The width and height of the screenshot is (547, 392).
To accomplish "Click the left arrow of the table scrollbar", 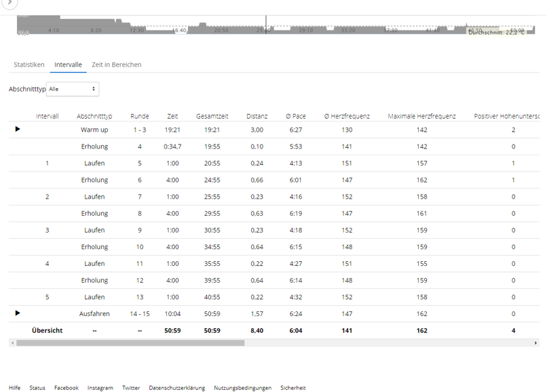I will click(12, 343).
